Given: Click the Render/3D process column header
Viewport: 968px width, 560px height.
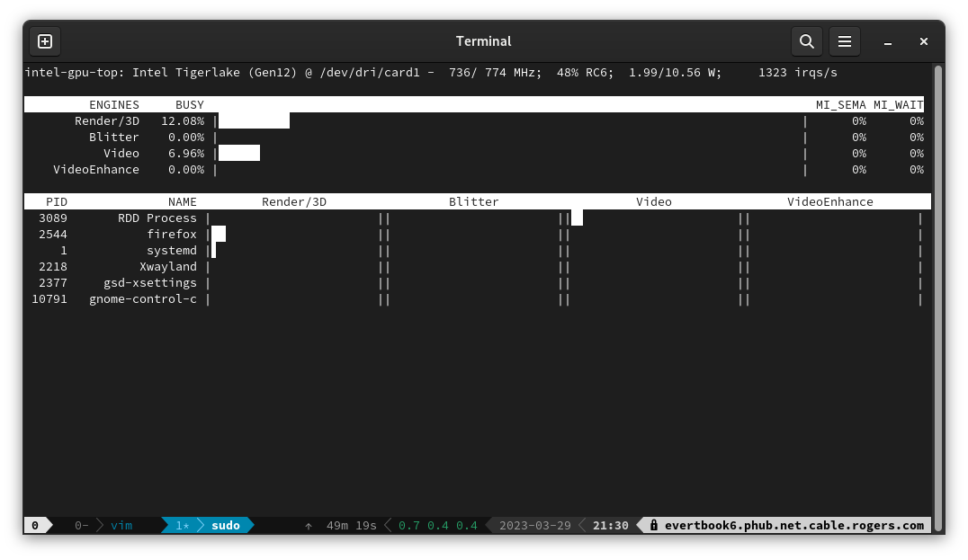Looking at the screenshot, I should click(294, 201).
